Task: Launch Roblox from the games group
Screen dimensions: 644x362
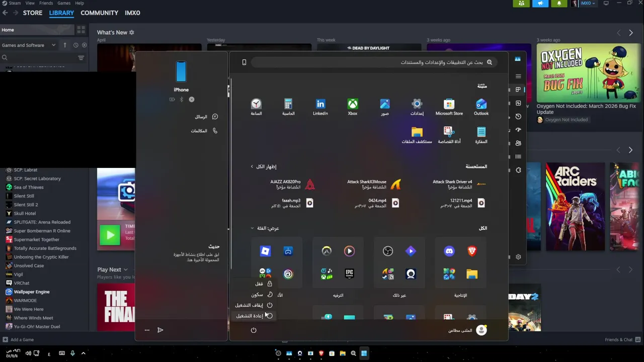Action: (265, 251)
